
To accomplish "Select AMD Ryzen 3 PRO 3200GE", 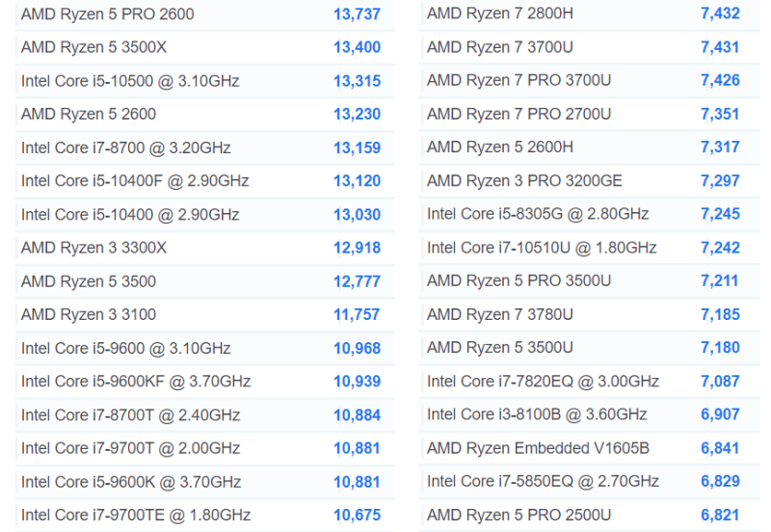I will pyautogui.click(x=524, y=181).
